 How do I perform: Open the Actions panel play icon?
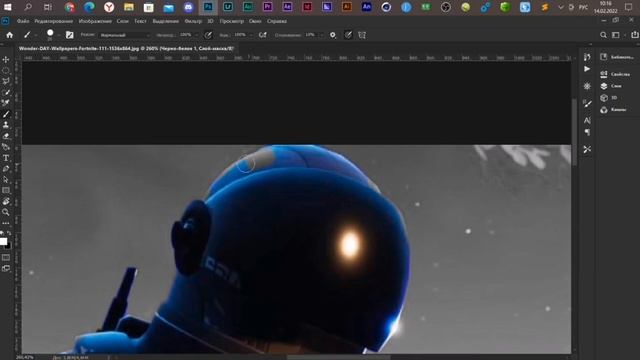point(587,69)
